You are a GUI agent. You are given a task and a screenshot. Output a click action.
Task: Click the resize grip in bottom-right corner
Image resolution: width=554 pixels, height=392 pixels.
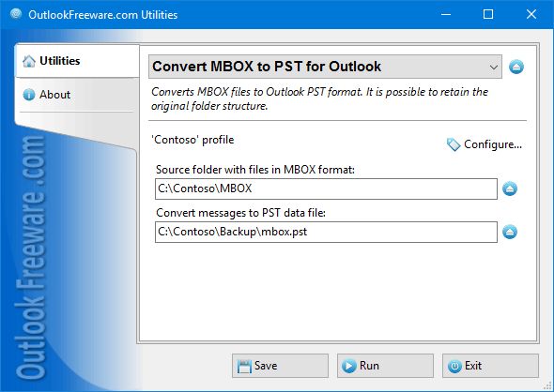[x=548, y=386]
